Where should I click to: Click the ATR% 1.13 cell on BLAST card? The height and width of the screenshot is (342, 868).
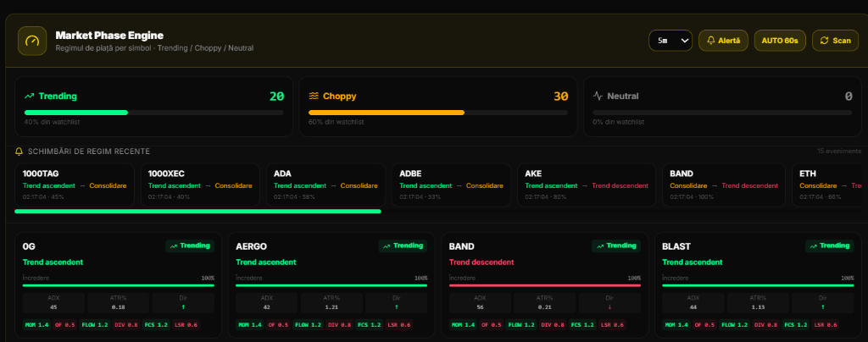pyautogui.click(x=757, y=303)
